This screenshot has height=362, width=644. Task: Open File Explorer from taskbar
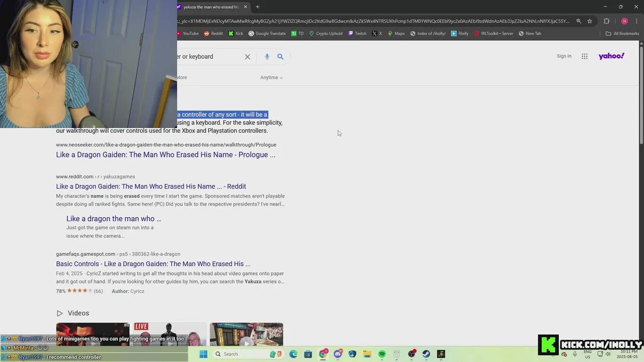coord(367,354)
